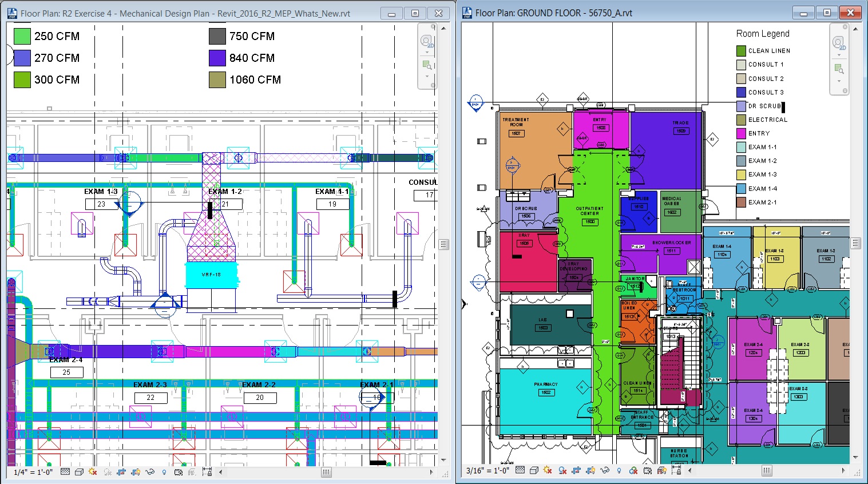Click the Detail Level icon in view control bar
This screenshot has height=484, width=868.
tap(65, 473)
